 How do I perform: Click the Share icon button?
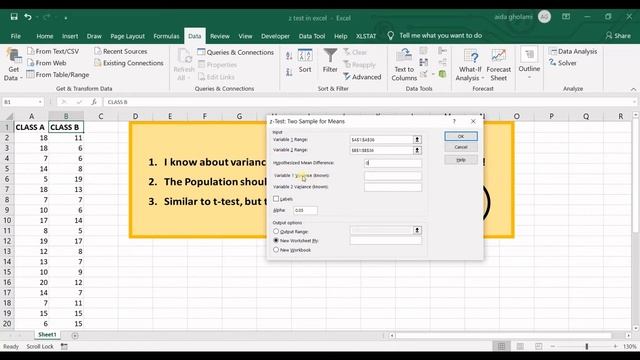(x=618, y=36)
